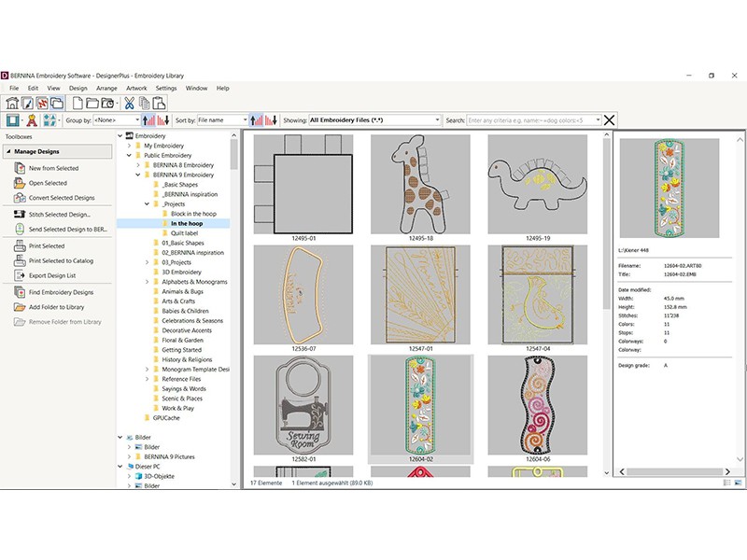The image size is (747, 560).
Task: Click the blank page New Design icon
Action: pos(78,103)
